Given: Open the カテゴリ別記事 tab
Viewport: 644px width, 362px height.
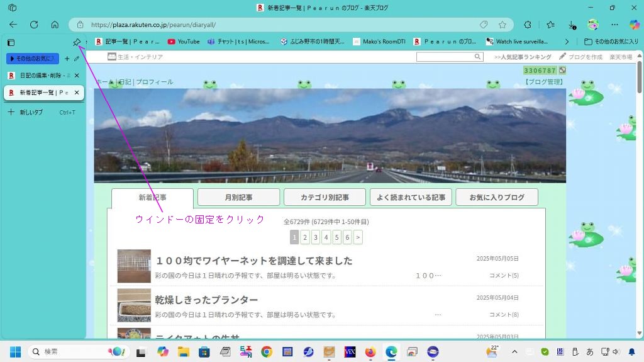Looking at the screenshot, I should tap(325, 197).
